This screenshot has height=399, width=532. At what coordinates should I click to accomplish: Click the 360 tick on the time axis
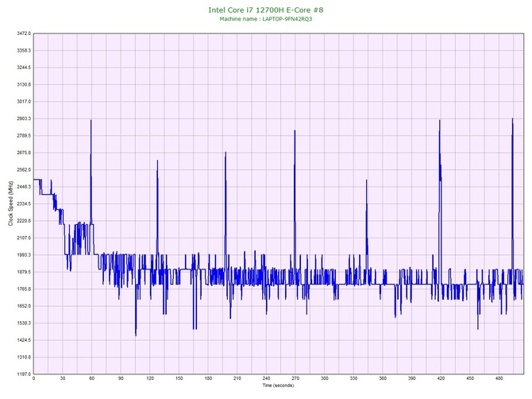[383, 378]
